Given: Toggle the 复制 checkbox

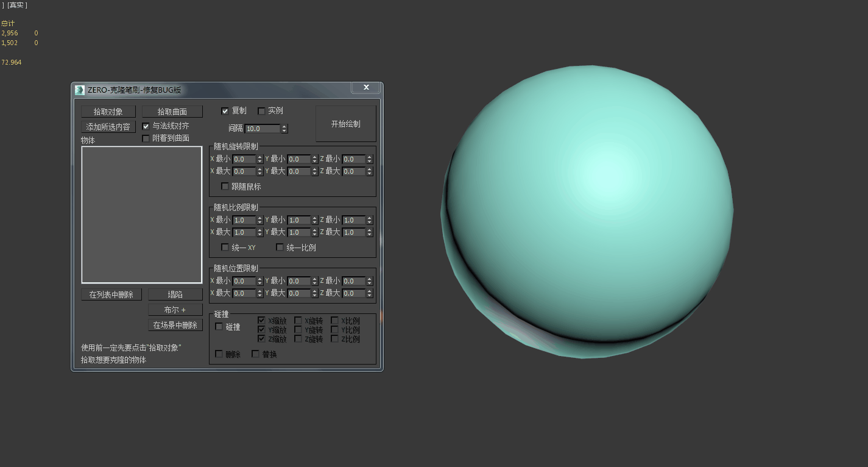Looking at the screenshot, I should click(225, 111).
